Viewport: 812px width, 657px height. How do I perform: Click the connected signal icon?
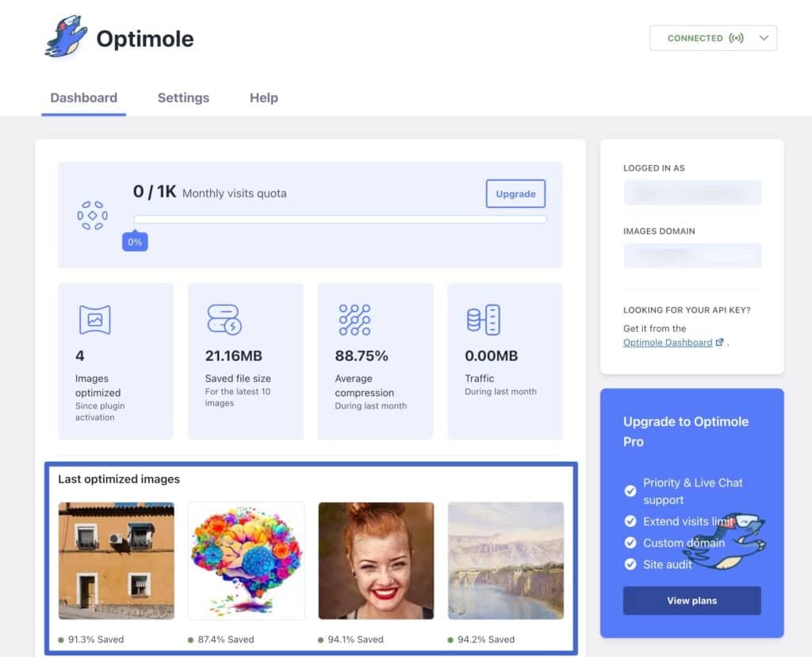click(736, 38)
